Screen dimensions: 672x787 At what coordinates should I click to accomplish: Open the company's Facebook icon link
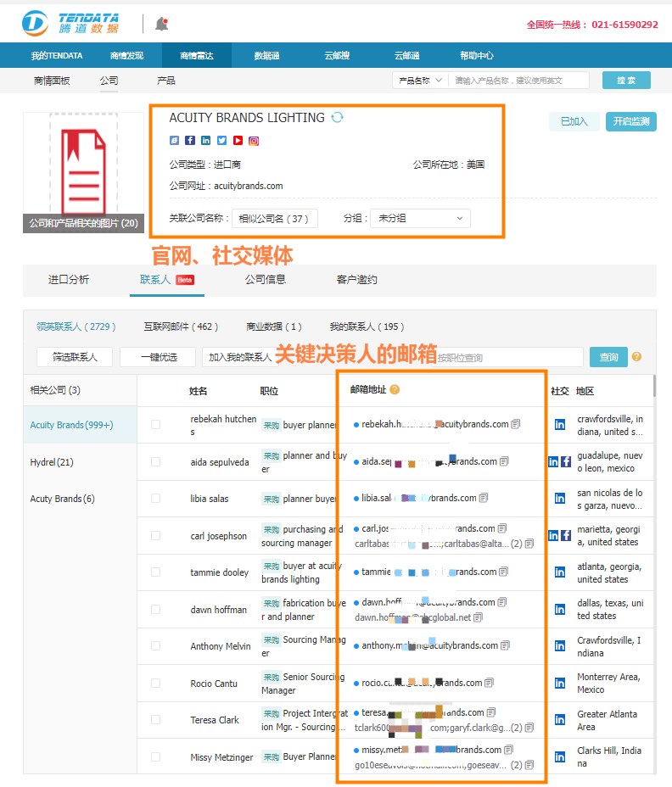190,141
